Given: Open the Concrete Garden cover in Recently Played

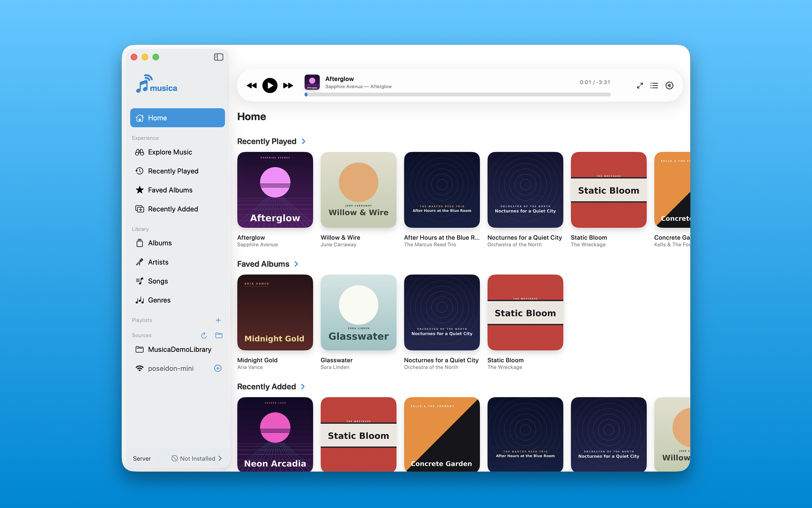Looking at the screenshot, I should pyautogui.click(x=672, y=190).
